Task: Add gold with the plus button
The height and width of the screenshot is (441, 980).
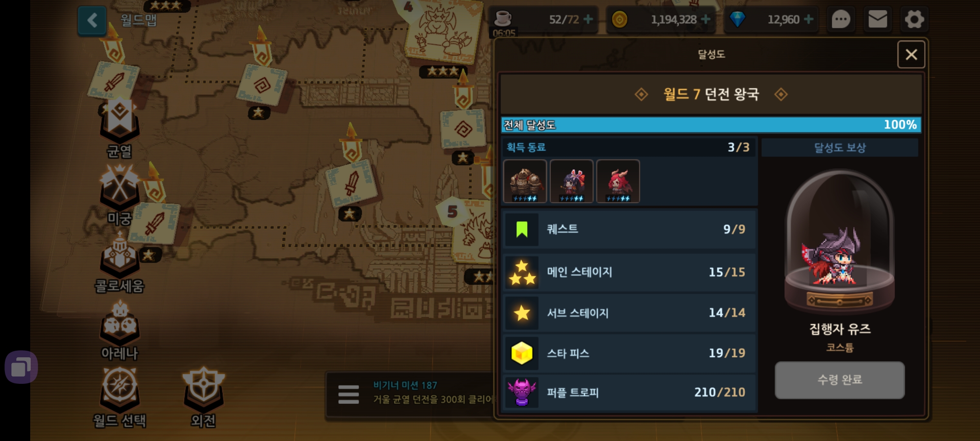Action: pos(706,19)
